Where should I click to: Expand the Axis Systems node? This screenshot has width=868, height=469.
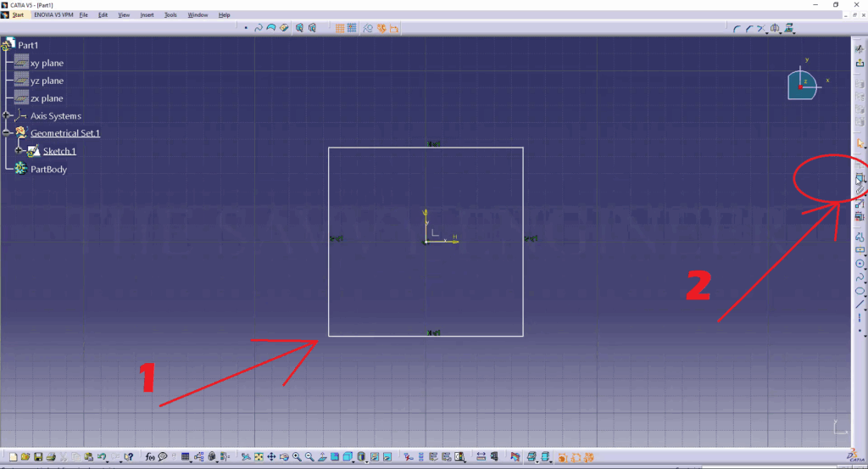point(7,115)
